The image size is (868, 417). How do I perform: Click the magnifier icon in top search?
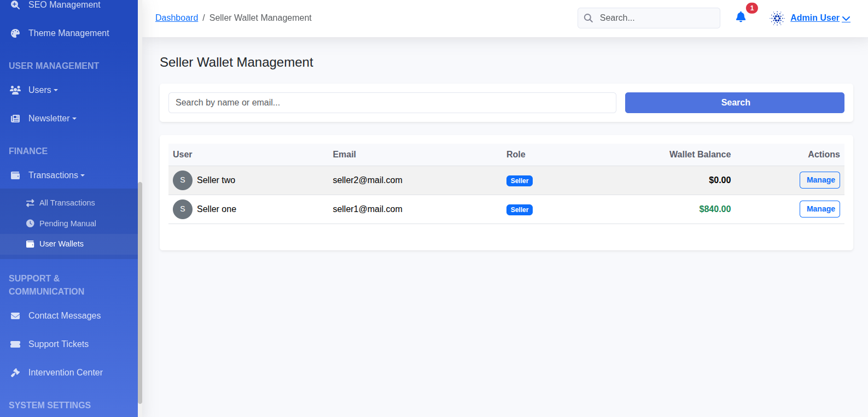pos(589,18)
